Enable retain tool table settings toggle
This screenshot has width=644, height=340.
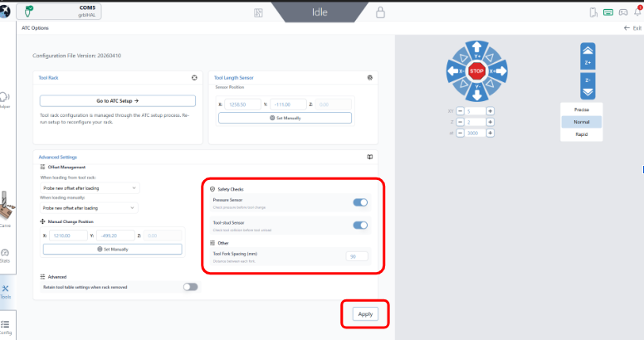coord(191,287)
